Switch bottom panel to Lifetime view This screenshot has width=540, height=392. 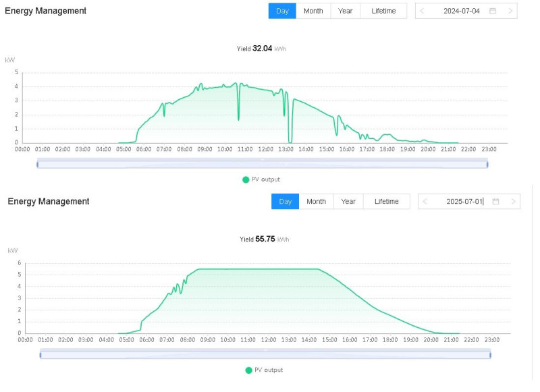tap(386, 201)
